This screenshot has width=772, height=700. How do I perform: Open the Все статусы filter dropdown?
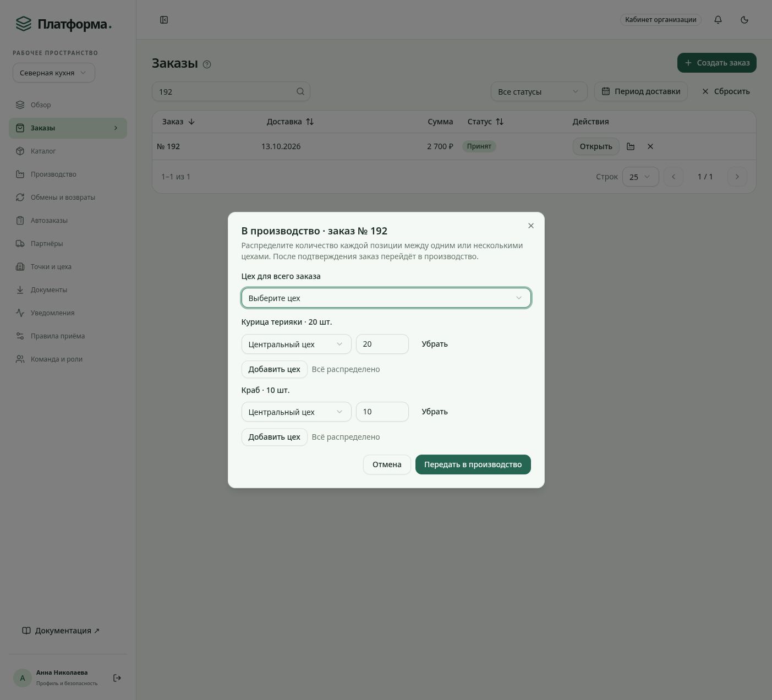pos(539,91)
